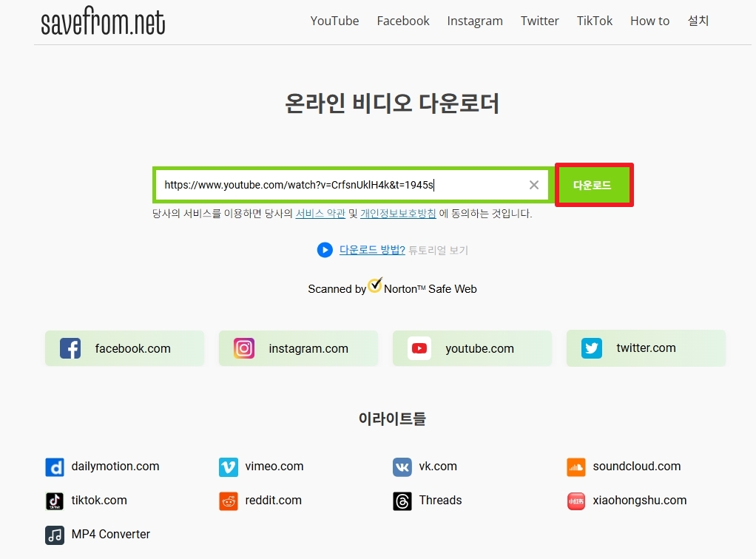756x559 pixels.
Task: Click the Vimeo v icon
Action: 229,467
